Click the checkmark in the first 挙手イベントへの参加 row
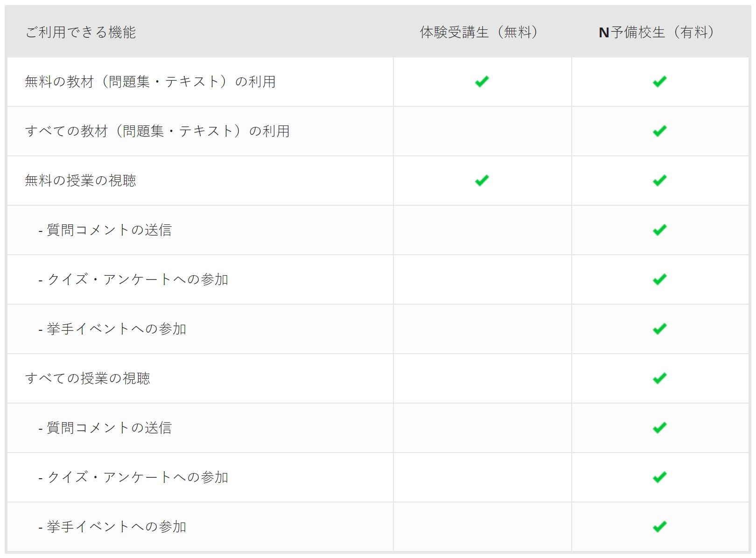756x558 pixels. point(659,329)
